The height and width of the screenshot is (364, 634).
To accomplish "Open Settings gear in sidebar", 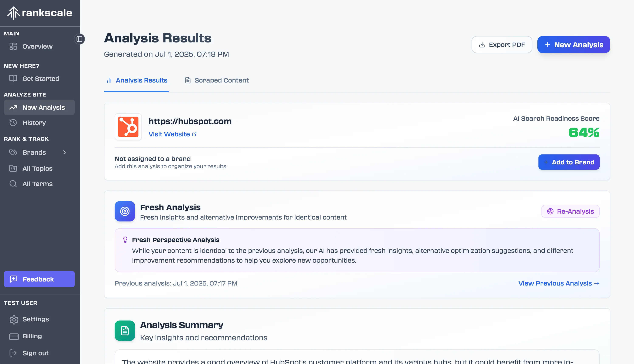I will [x=14, y=319].
